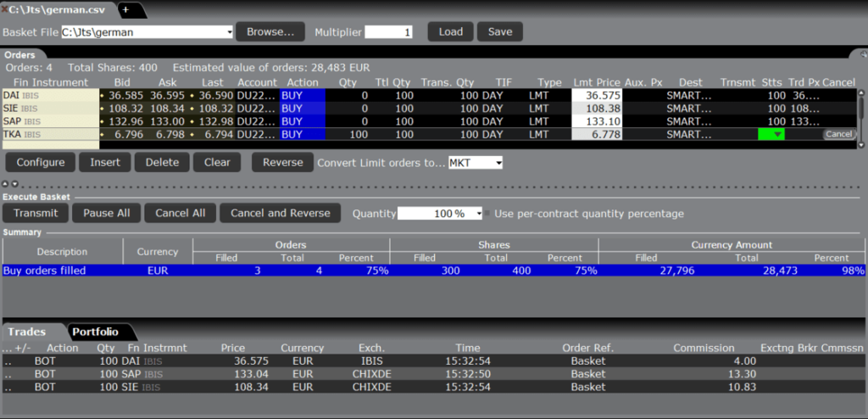Grab the orders table vertical scrollbar thumb
The width and height of the screenshot is (868, 419).
click(861, 109)
